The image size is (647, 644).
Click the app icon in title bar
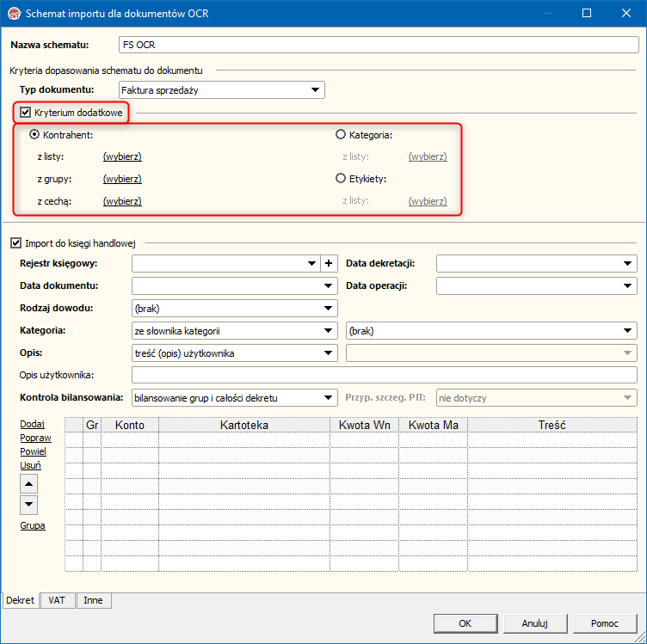(x=13, y=14)
